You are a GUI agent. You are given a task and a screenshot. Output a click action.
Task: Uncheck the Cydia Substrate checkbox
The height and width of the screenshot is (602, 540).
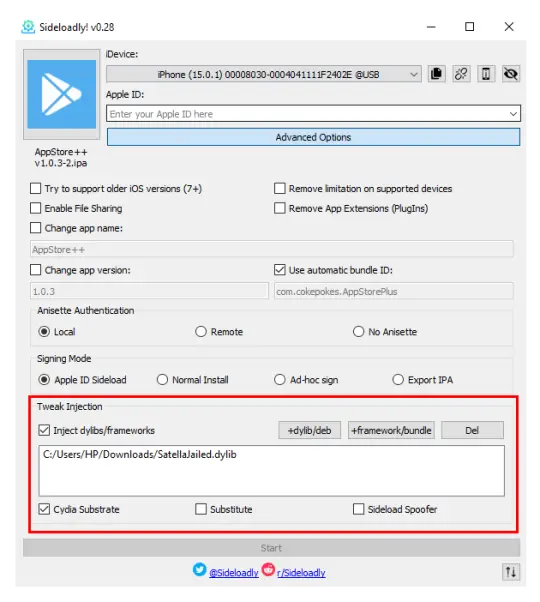(44, 509)
